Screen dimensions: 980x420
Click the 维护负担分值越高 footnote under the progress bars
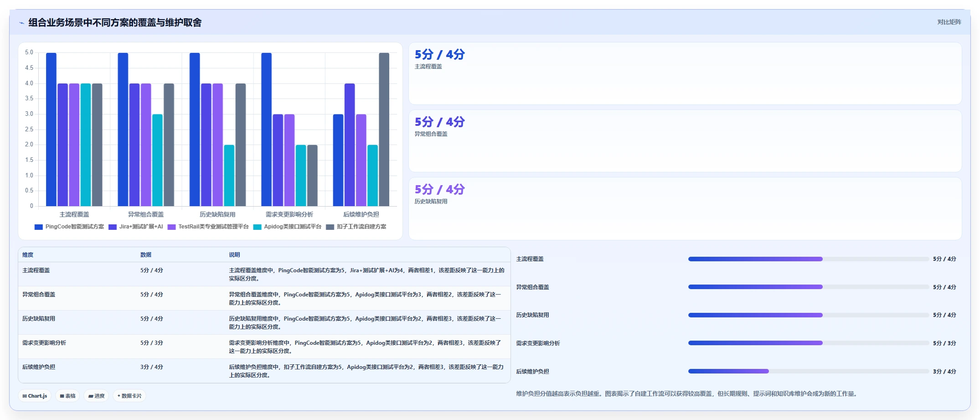point(686,394)
